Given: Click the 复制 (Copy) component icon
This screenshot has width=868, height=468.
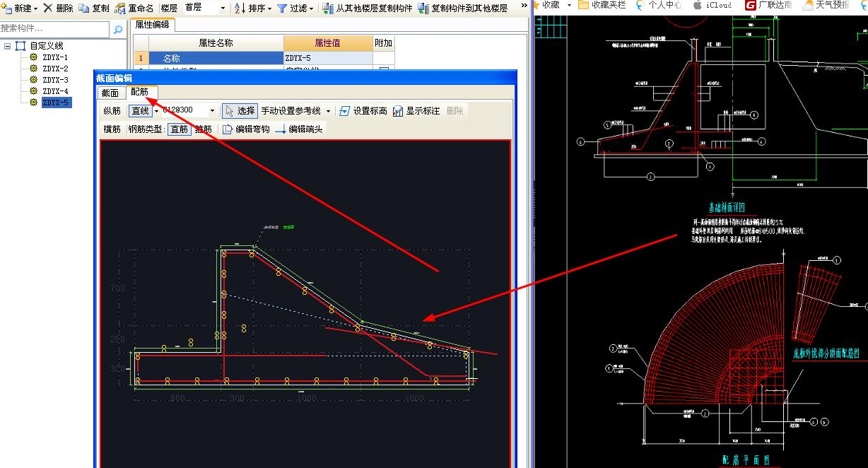Looking at the screenshot, I should [x=84, y=8].
